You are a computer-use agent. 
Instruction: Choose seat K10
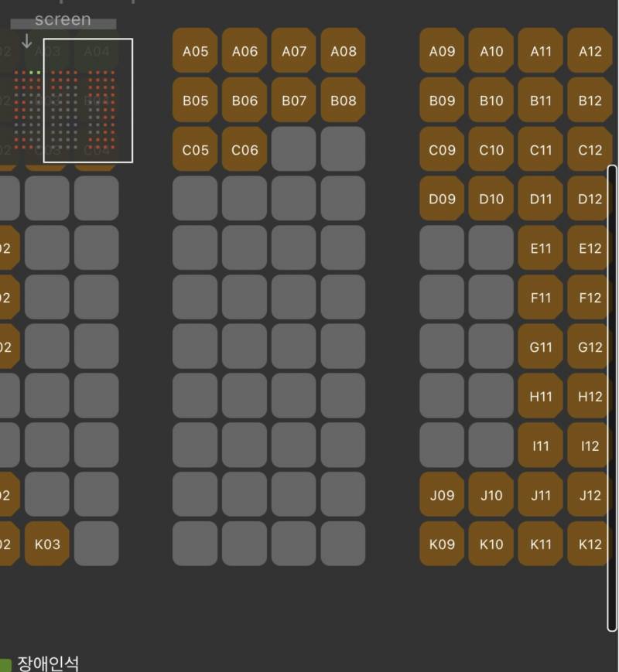491,544
